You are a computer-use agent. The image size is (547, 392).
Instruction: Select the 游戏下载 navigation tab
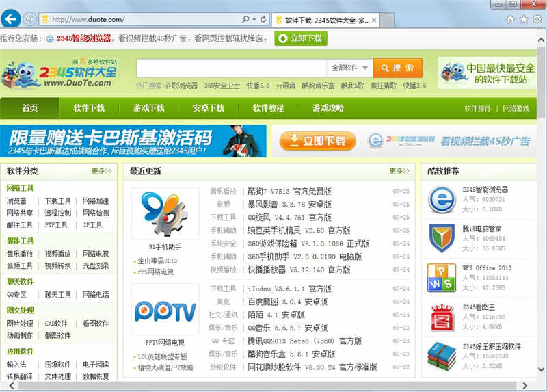tap(148, 108)
